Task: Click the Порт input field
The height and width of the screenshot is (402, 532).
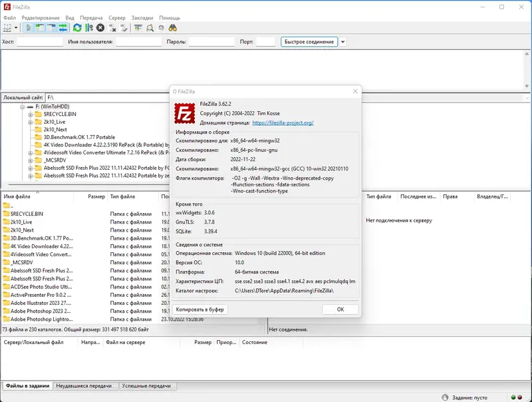Action: coord(265,42)
